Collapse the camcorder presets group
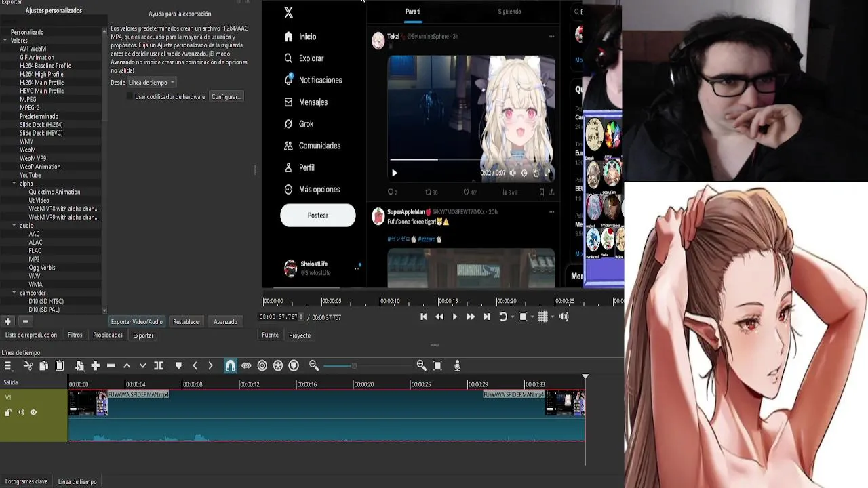Viewport: 868px width, 488px height. (14, 293)
